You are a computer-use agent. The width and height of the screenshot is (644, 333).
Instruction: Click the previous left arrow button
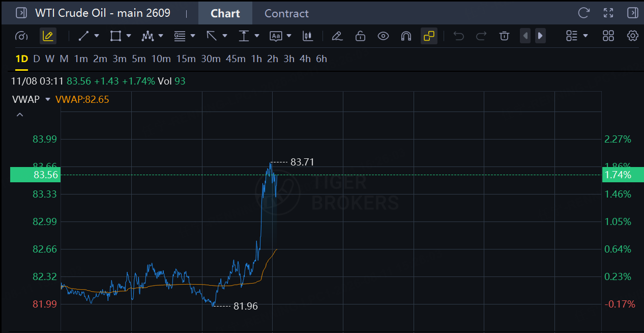pyautogui.click(x=525, y=36)
